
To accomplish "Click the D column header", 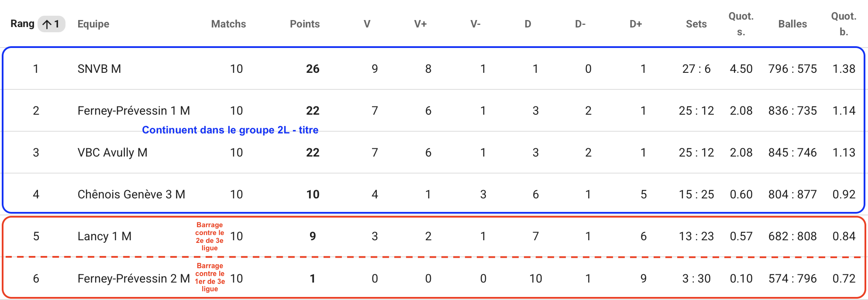I will coord(528,24).
